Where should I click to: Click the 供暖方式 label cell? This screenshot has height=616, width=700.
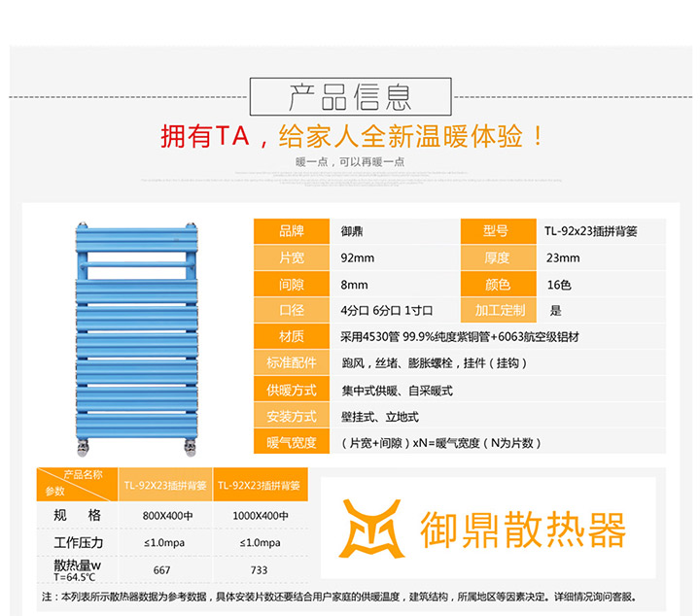(x=292, y=390)
